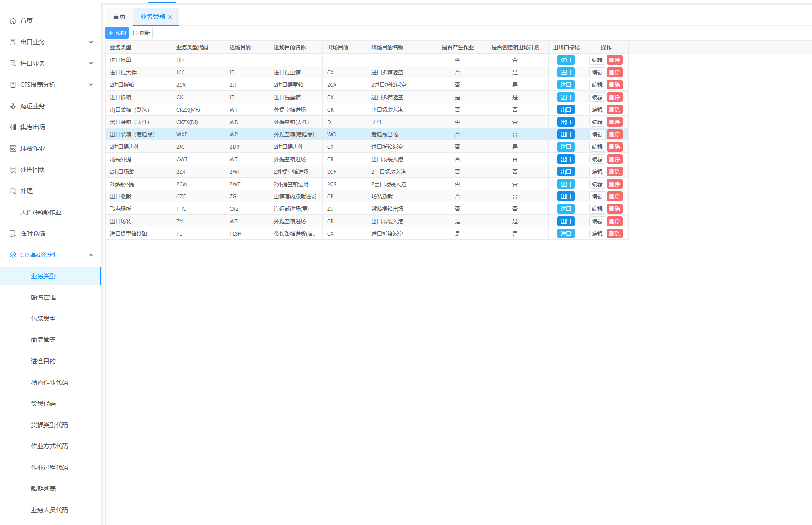Edit the 进口换单 row

597,60
